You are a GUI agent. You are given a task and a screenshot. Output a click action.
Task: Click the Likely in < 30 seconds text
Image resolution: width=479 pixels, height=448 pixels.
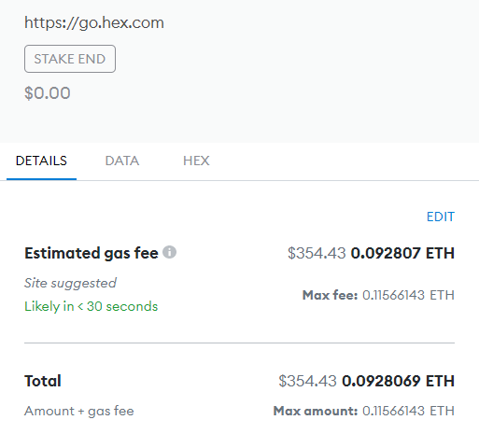(92, 306)
